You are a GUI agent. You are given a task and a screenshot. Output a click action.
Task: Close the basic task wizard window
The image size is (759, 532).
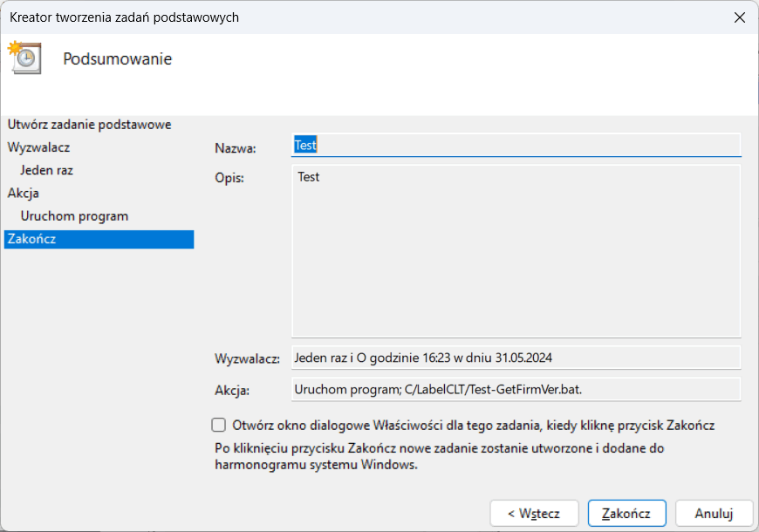tap(739, 17)
